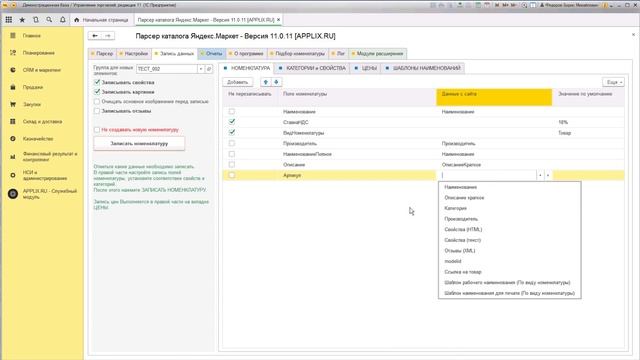
Task: Check Не перезаписывать for Наименование row
Action: pyautogui.click(x=232, y=111)
